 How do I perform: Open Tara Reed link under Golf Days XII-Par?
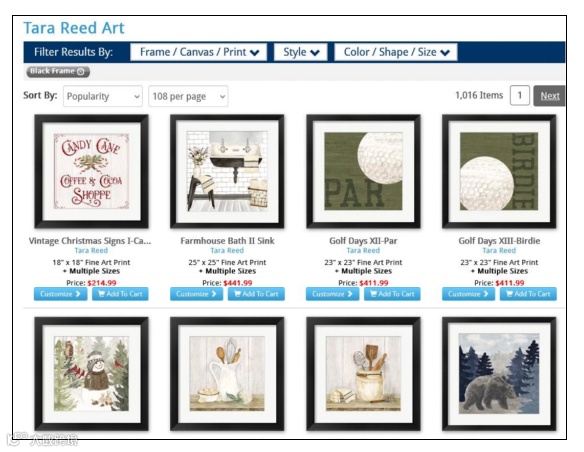click(x=363, y=250)
